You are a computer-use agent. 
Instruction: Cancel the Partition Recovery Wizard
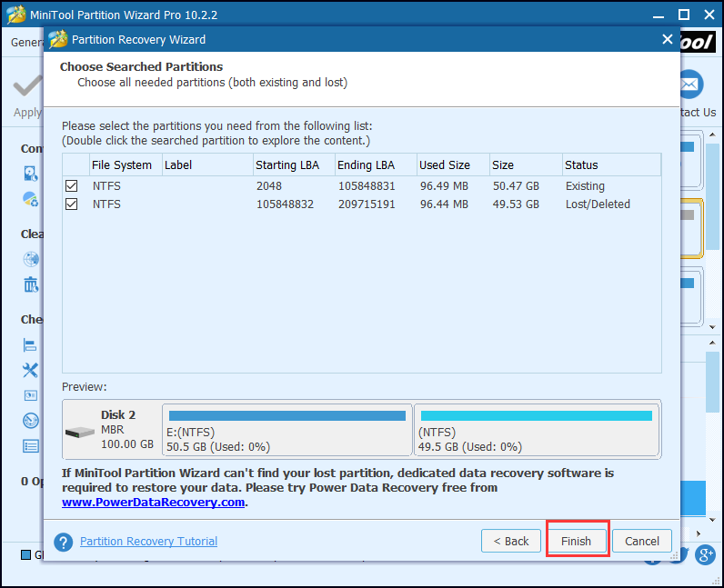[x=642, y=541]
